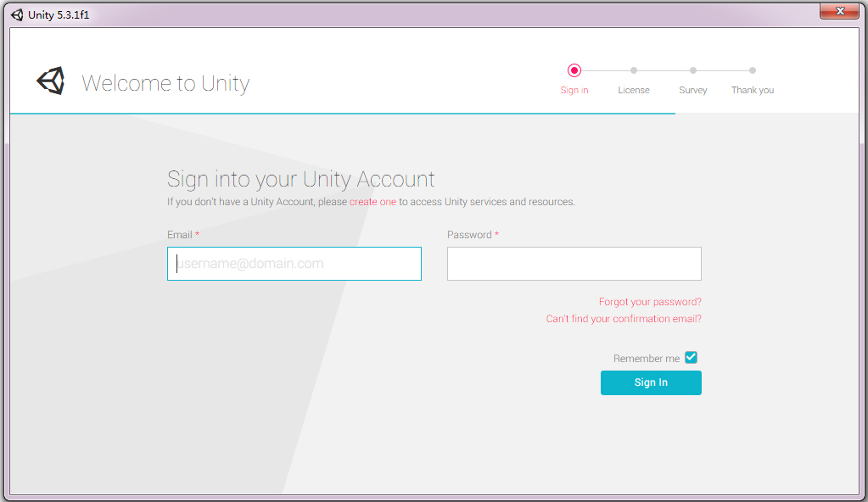Click the 'Password' field label
Screen dimensions: 868x502
(469, 235)
